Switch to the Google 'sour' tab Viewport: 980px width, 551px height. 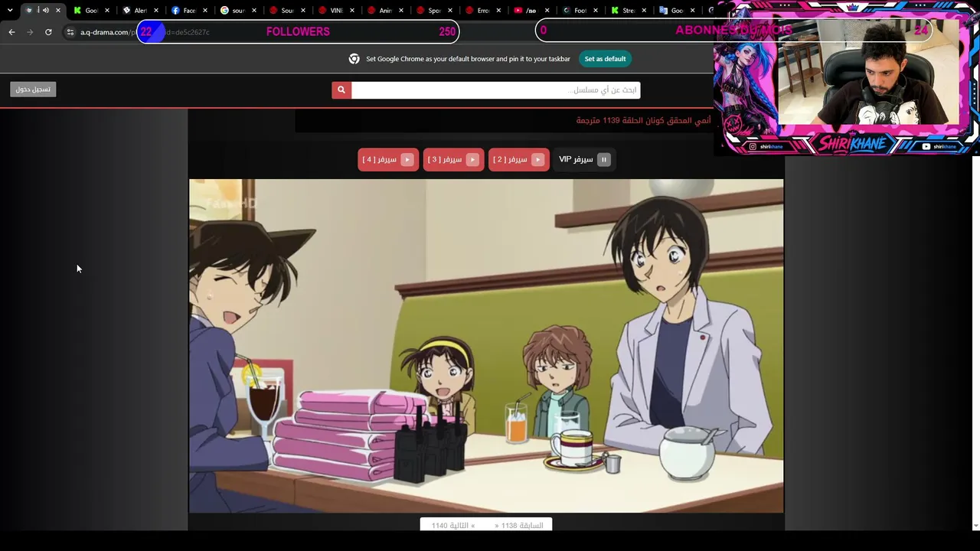click(237, 10)
